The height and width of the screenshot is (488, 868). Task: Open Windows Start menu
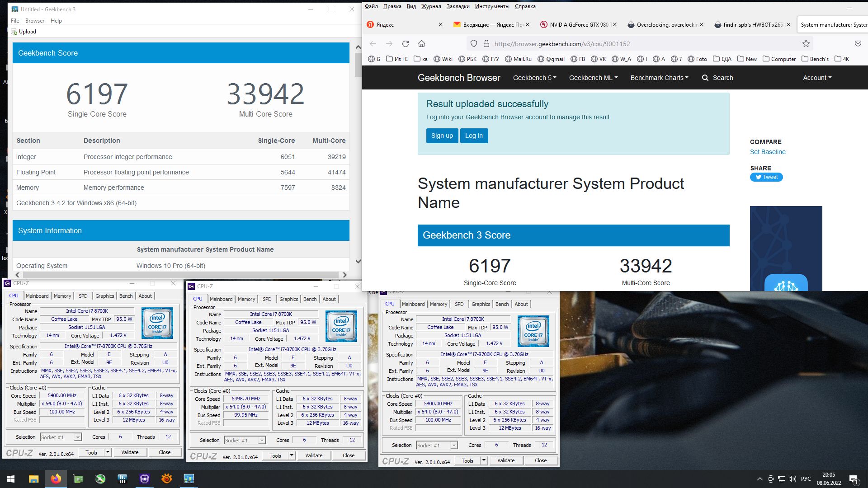[11, 479]
